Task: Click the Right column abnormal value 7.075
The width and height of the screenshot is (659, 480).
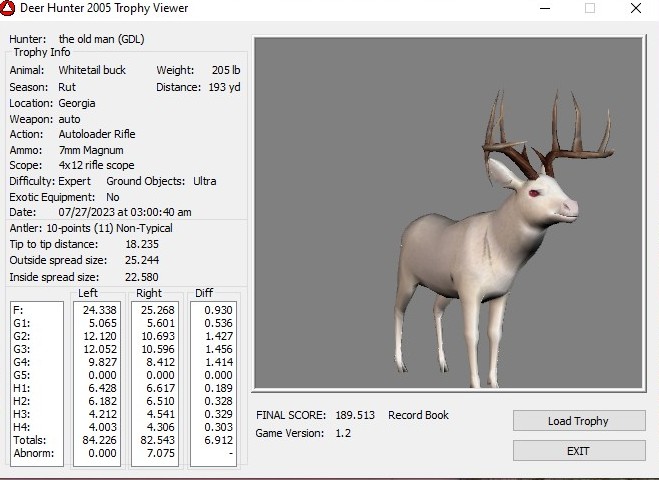Action: coord(160,452)
